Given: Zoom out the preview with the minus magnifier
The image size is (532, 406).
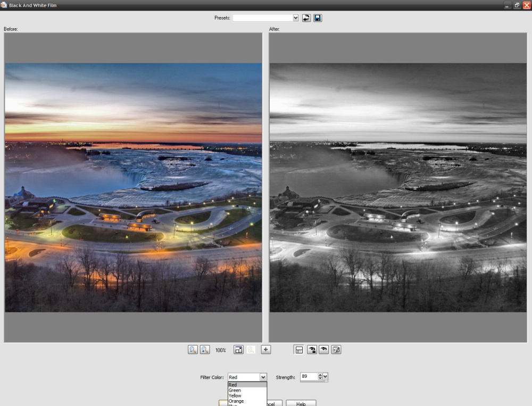Looking at the screenshot, I should [193, 349].
